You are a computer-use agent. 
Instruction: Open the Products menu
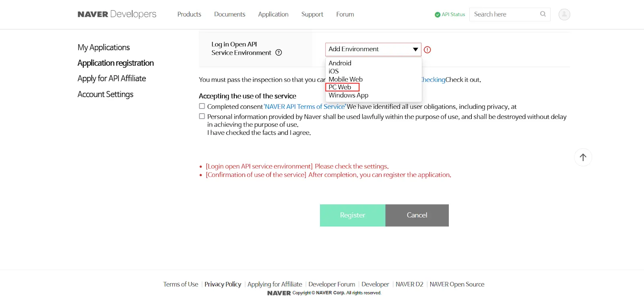click(189, 14)
